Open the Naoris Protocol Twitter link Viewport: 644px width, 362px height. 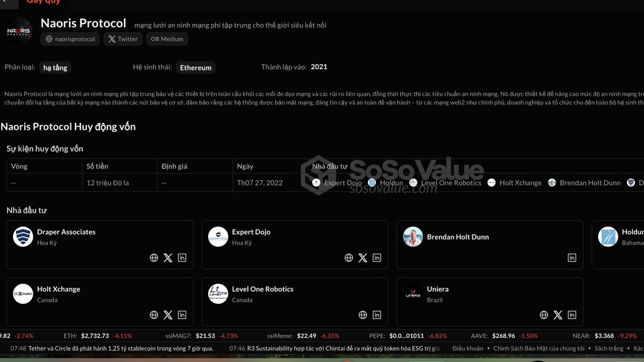(123, 39)
